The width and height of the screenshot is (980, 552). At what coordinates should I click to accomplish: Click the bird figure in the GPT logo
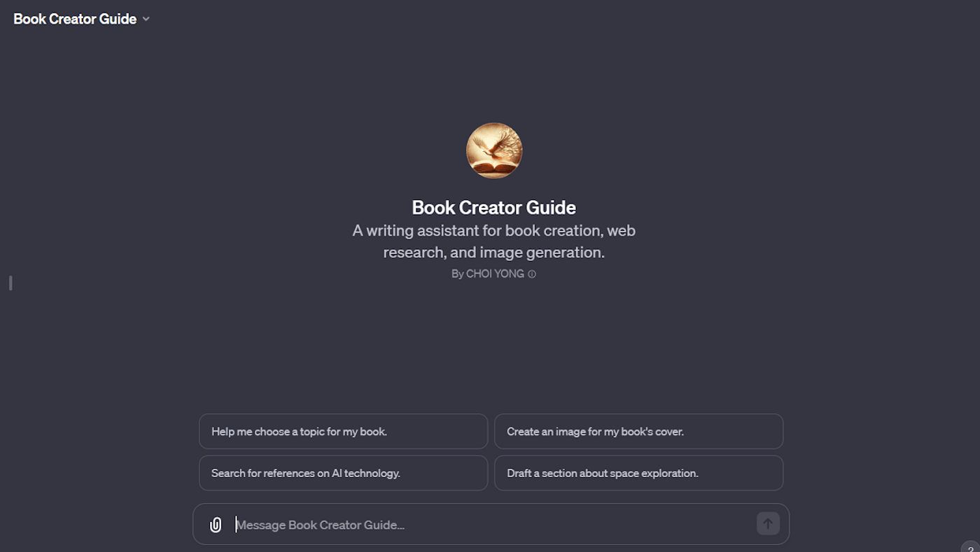tap(489, 146)
